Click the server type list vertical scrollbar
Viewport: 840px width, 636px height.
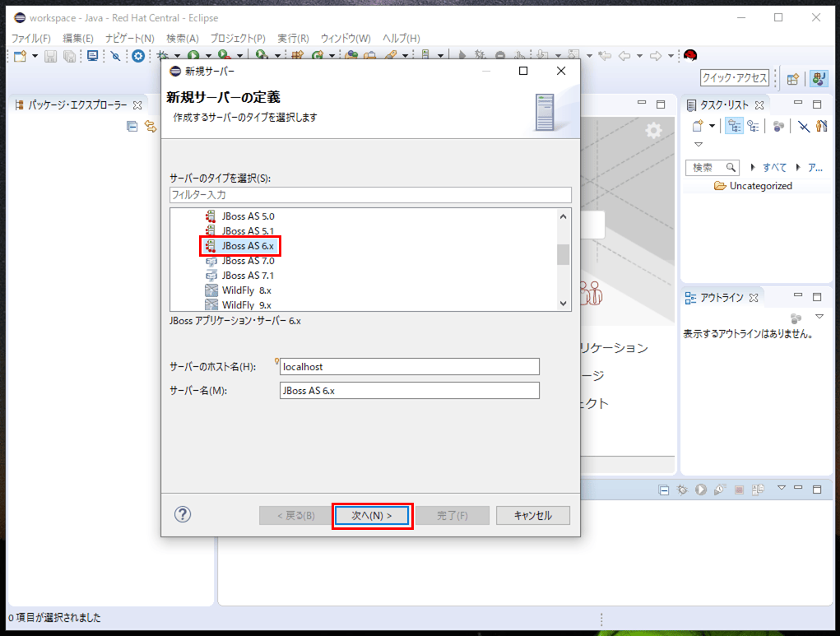pyautogui.click(x=564, y=255)
